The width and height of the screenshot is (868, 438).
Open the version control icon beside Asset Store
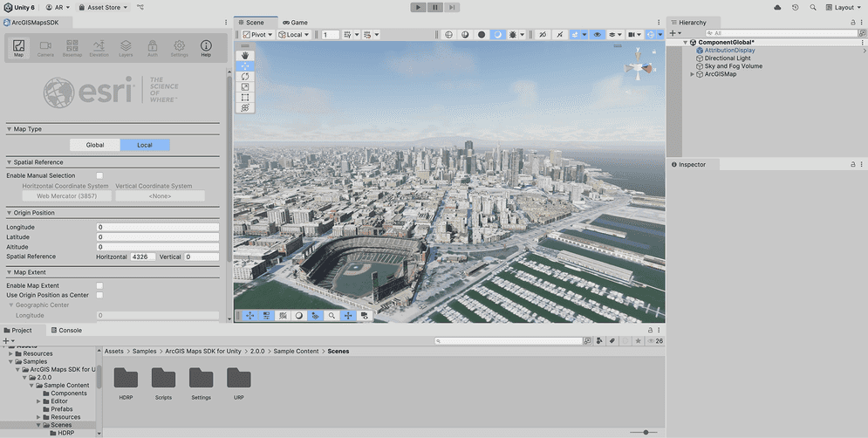point(140,7)
